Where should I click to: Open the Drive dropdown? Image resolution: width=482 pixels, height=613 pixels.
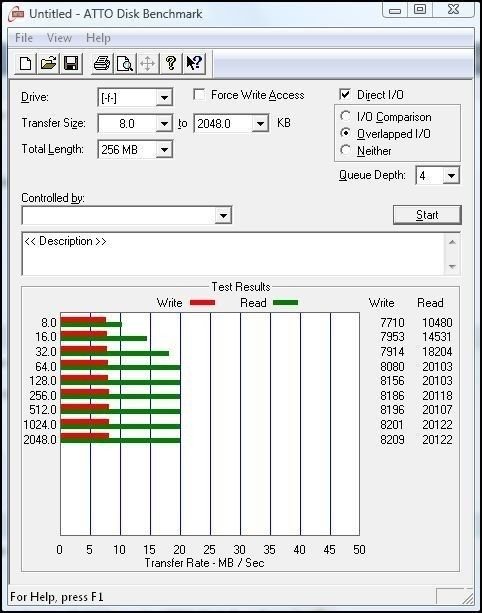coord(164,97)
